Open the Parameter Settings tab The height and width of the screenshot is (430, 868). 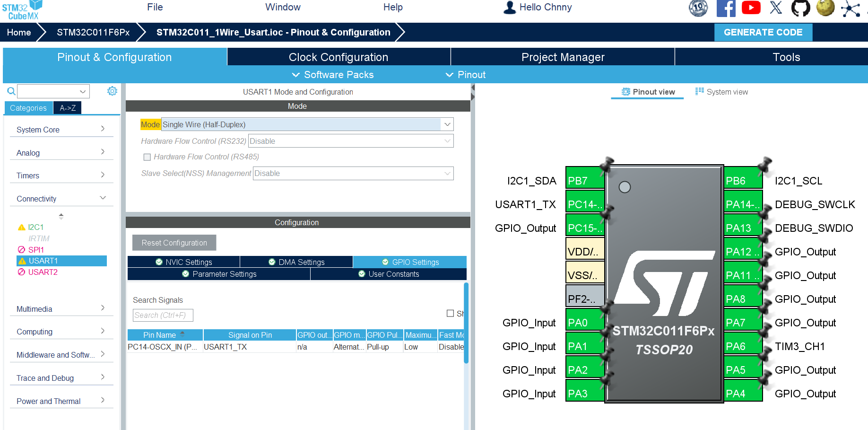point(219,274)
